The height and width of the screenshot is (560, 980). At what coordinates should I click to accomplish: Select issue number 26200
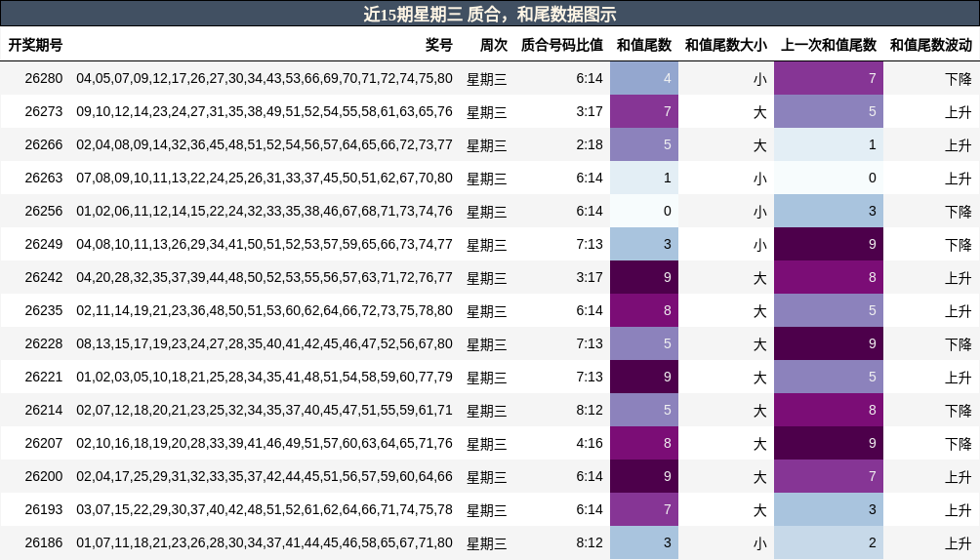pos(44,476)
